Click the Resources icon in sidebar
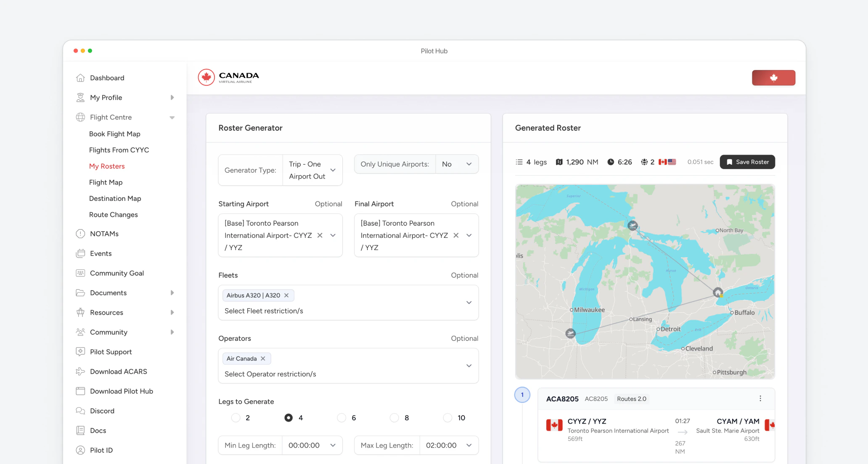868x464 pixels. tap(80, 312)
